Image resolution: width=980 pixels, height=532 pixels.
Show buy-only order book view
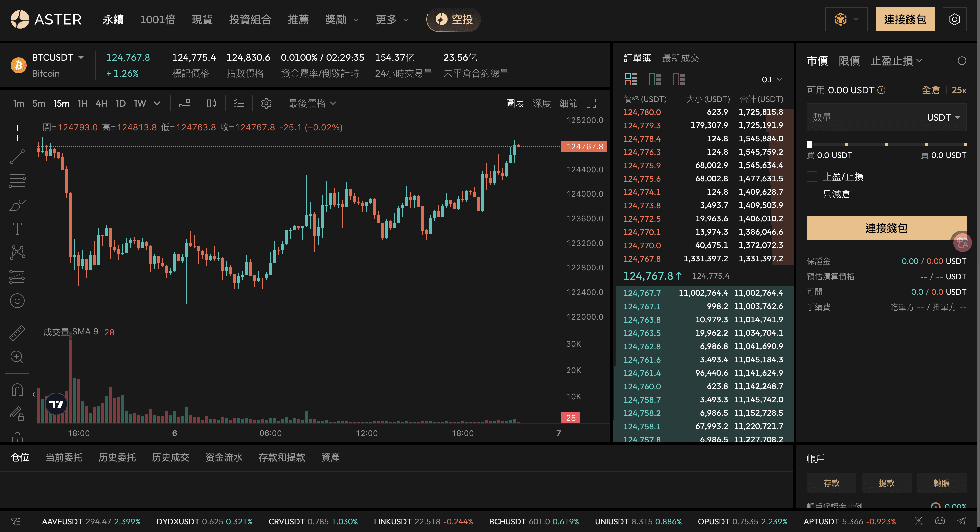pyautogui.click(x=655, y=79)
